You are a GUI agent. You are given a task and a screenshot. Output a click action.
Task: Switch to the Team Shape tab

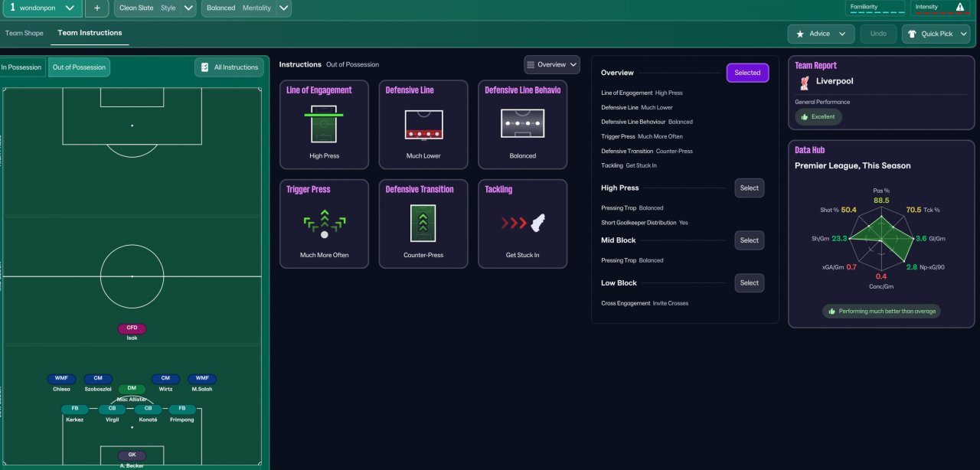click(x=24, y=34)
